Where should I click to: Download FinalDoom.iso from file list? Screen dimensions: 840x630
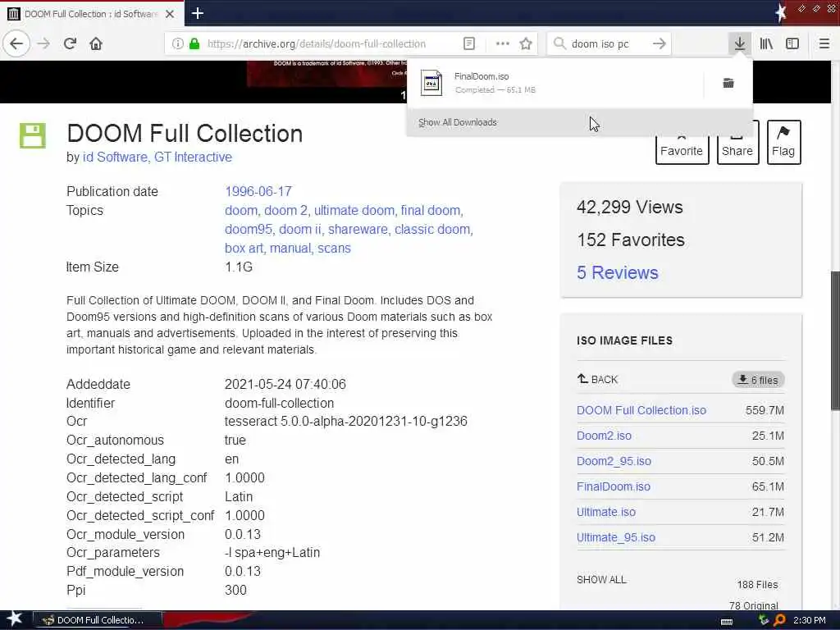614,486
